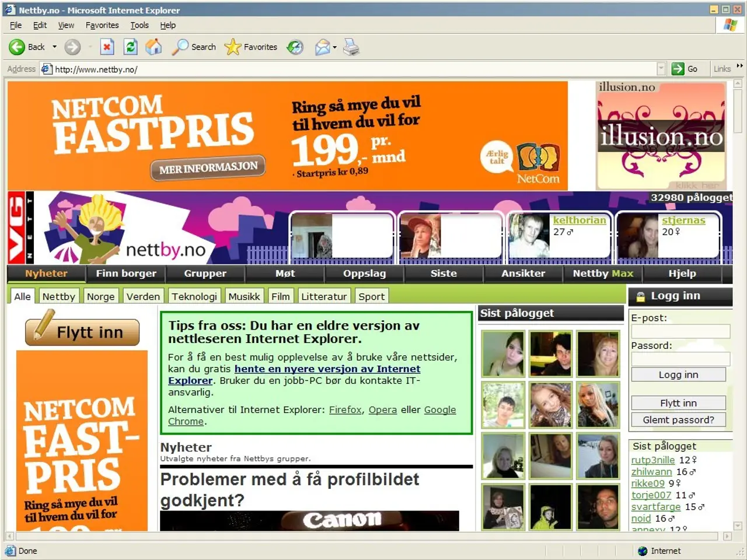The width and height of the screenshot is (747, 560).
Task: Select the Grupper navigation tab
Action: pos(205,274)
